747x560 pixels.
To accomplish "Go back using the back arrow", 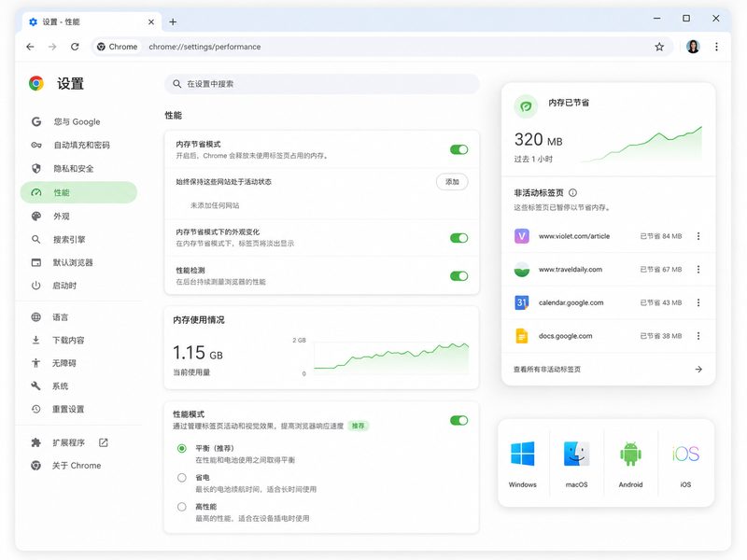I will [31, 47].
